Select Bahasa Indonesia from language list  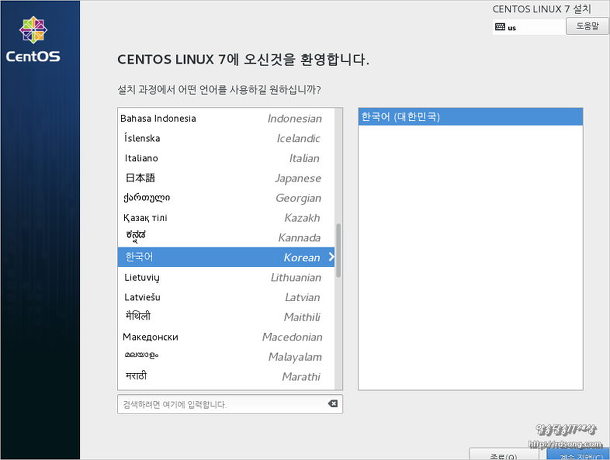220,118
